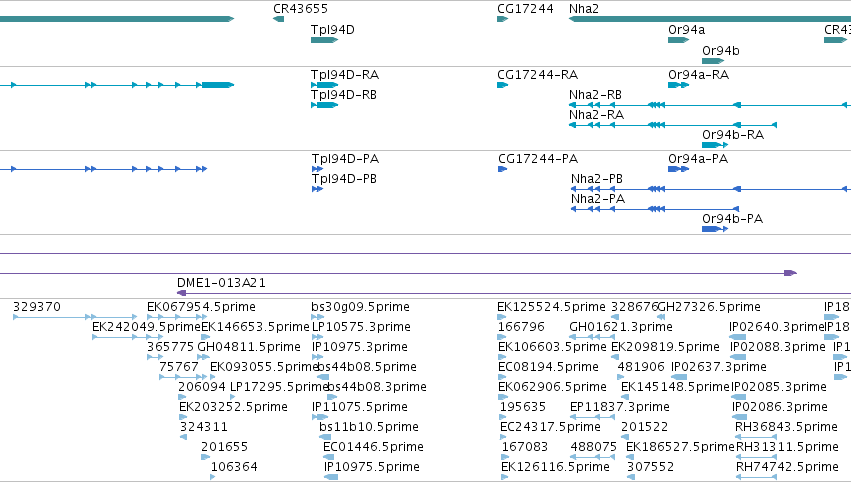Click the IP10975.5prime label
The width and height of the screenshot is (851, 482).
click(x=372, y=467)
